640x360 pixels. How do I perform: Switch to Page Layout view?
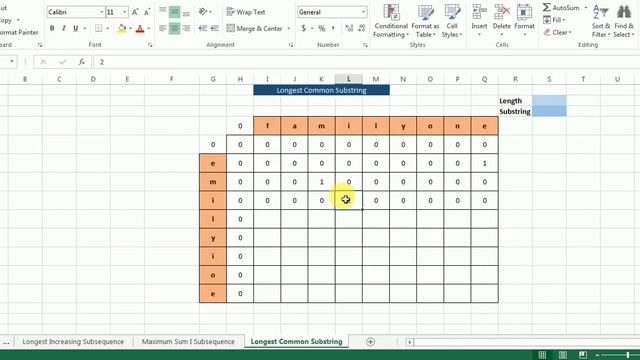pos(562,355)
